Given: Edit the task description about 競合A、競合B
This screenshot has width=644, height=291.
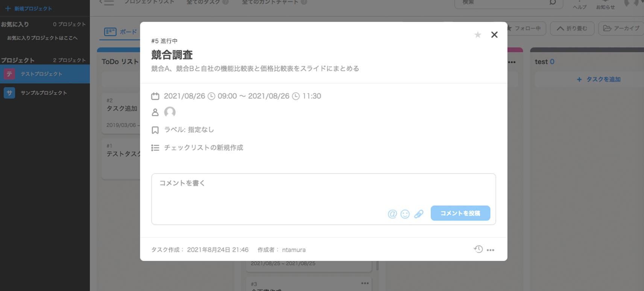Looking at the screenshot, I should click(255, 69).
